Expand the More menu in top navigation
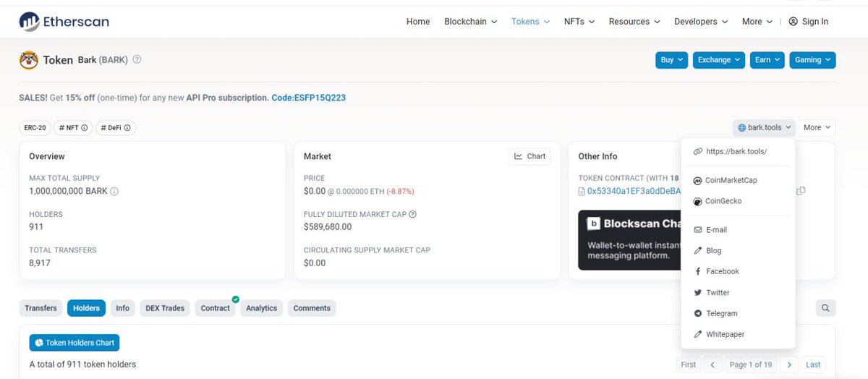Viewport: 868px width, 379px height. point(757,22)
